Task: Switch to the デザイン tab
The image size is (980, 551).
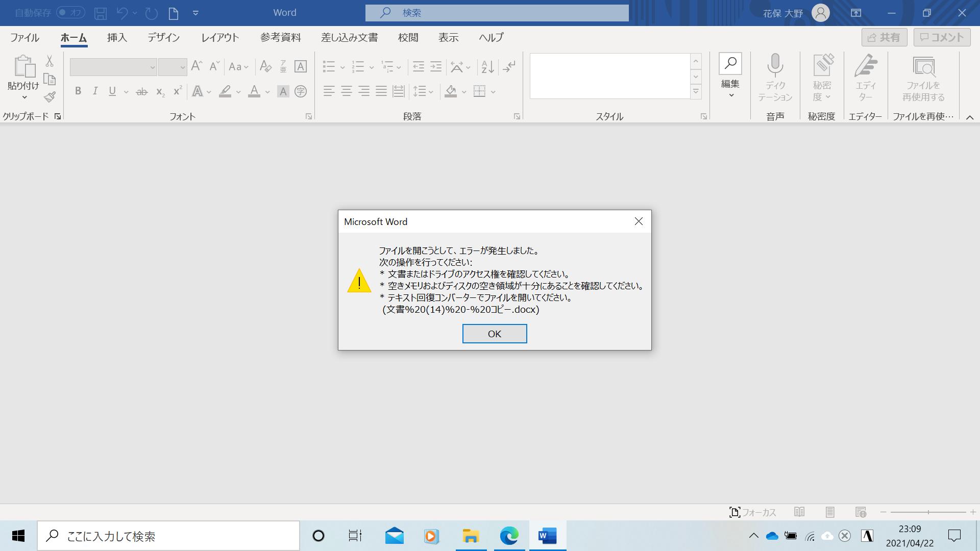Action: 164,37
